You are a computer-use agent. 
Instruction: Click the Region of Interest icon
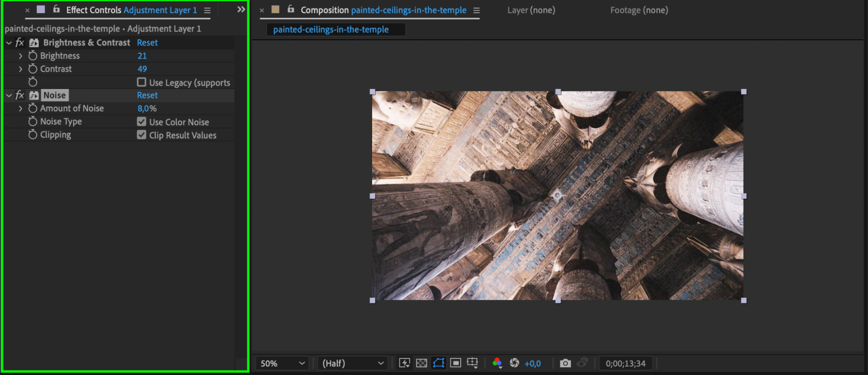[455, 363]
